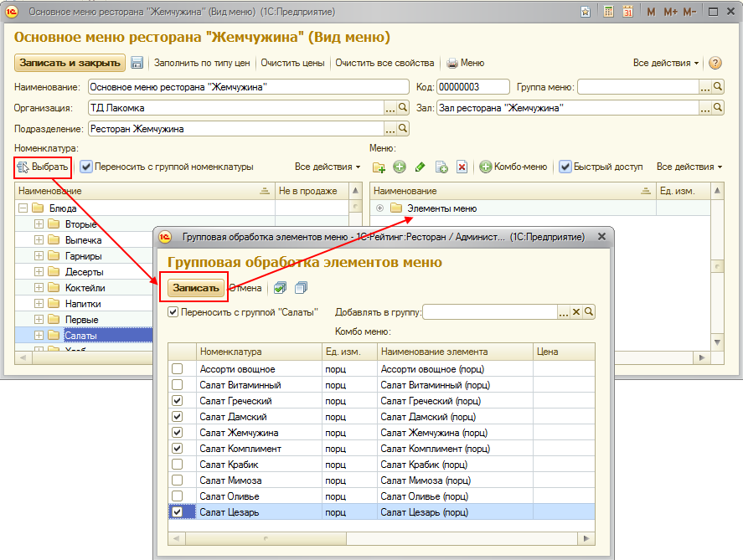
Task: Click the red X delete icon in menu toolbar
Action: pos(462,167)
